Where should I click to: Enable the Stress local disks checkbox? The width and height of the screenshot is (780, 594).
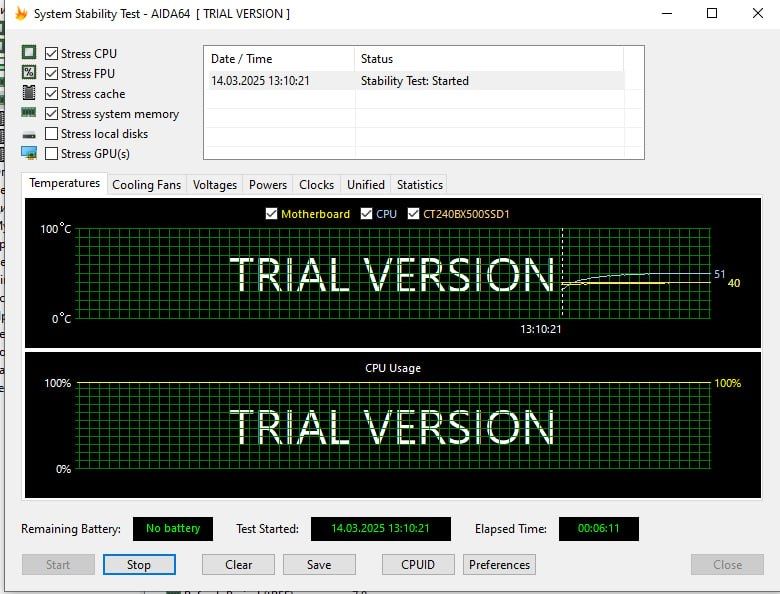[x=51, y=133]
